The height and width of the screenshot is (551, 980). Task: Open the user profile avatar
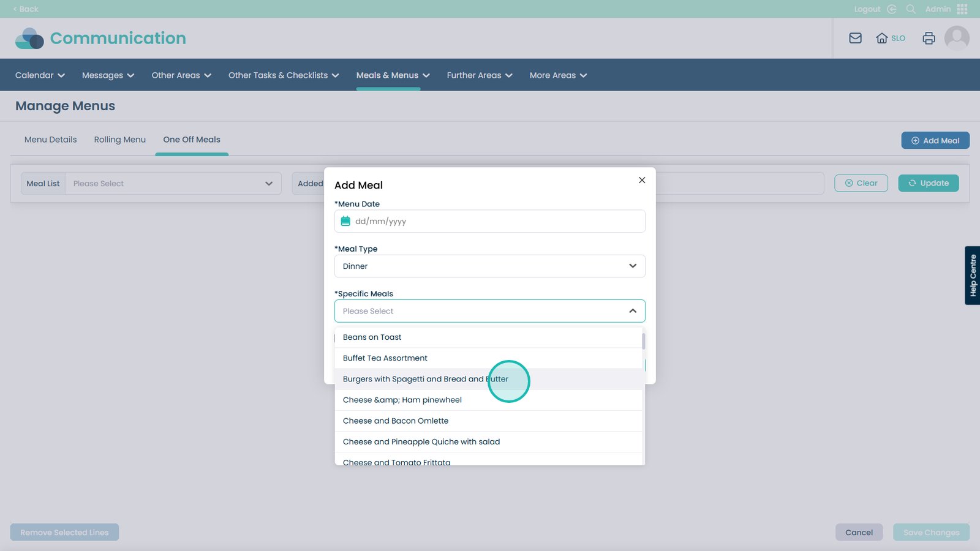point(956,38)
